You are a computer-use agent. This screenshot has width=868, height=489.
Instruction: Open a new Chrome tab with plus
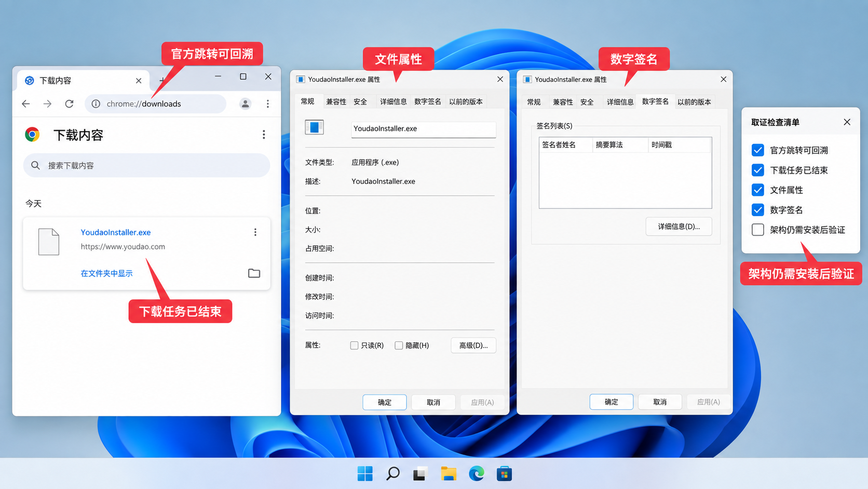pos(161,80)
